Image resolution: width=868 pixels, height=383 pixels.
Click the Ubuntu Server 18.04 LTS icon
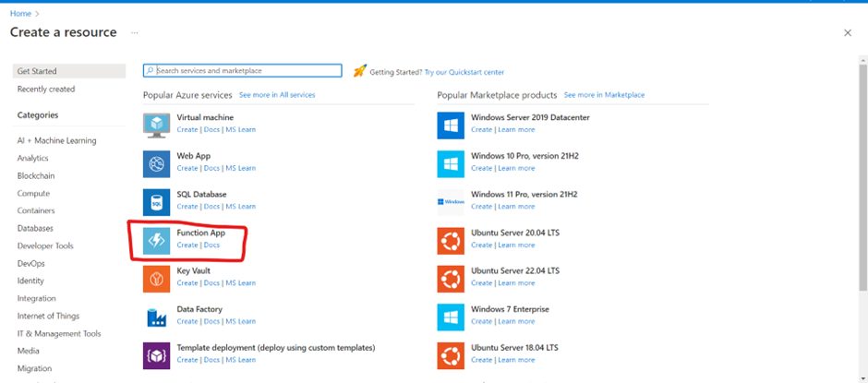click(x=451, y=356)
